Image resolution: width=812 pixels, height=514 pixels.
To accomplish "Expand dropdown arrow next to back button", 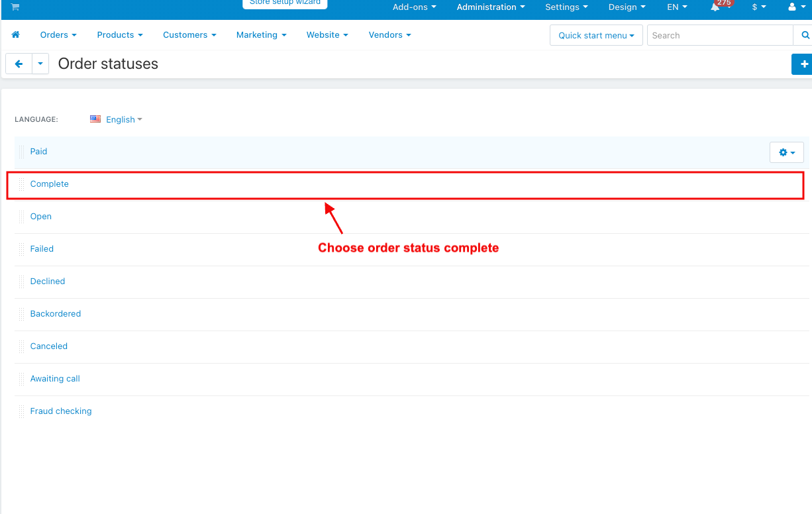I will pyautogui.click(x=40, y=64).
